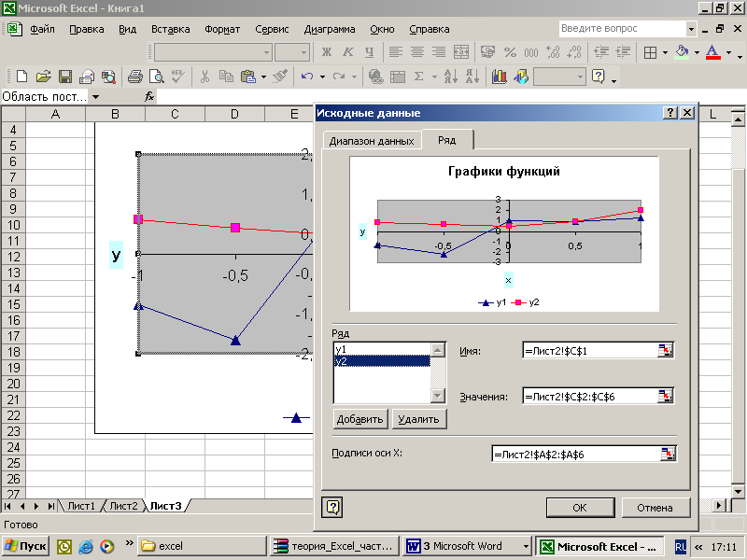Image resolution: width=747 pixels, height=560 pixels.
Task: Click the Sort Ascending icon
Action: coord(450,77)
